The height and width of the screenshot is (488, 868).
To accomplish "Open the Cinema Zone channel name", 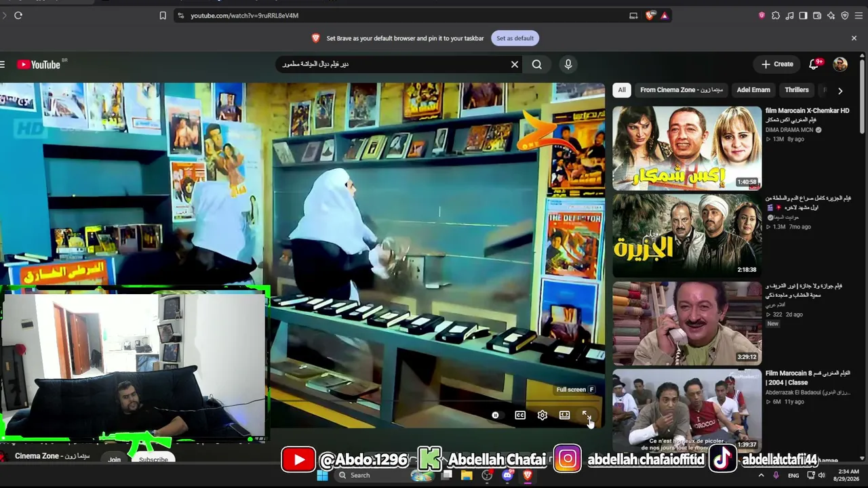I will pos(52,456).
